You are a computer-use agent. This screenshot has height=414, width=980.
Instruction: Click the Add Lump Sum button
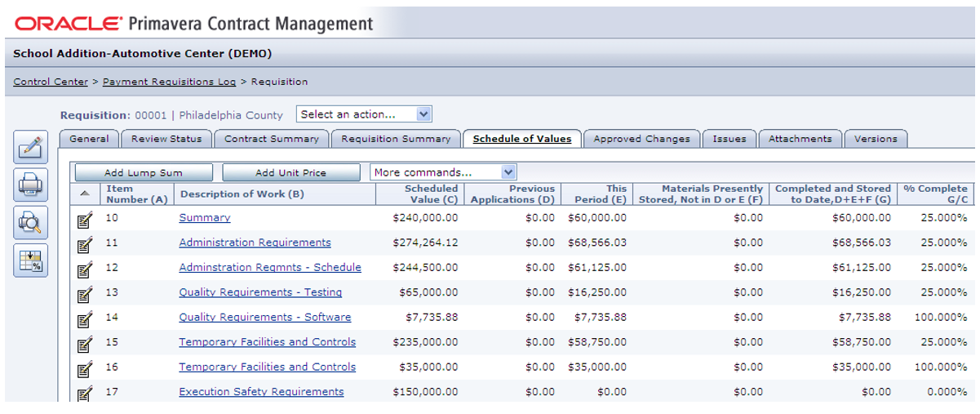(144, 172)
